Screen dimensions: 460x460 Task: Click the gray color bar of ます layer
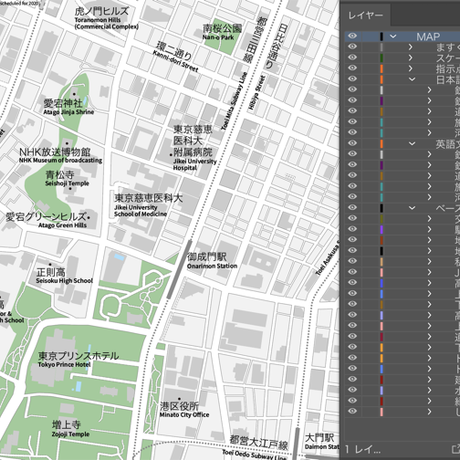click(381, 47)
